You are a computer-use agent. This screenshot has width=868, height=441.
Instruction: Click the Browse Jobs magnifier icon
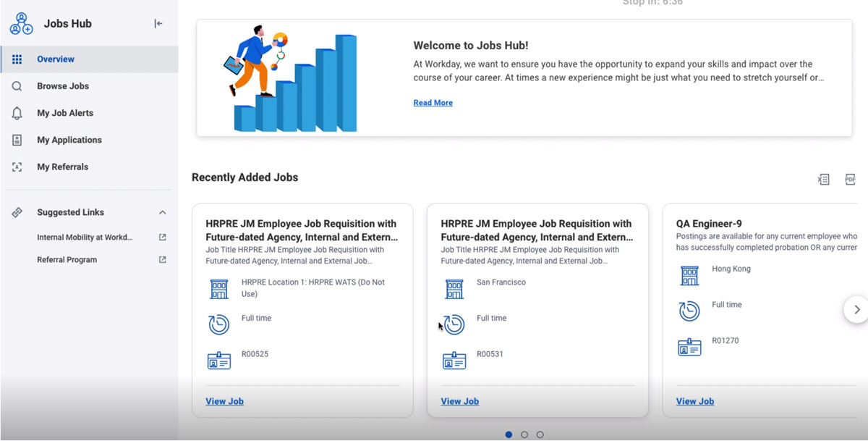click(x=17, y=86)
